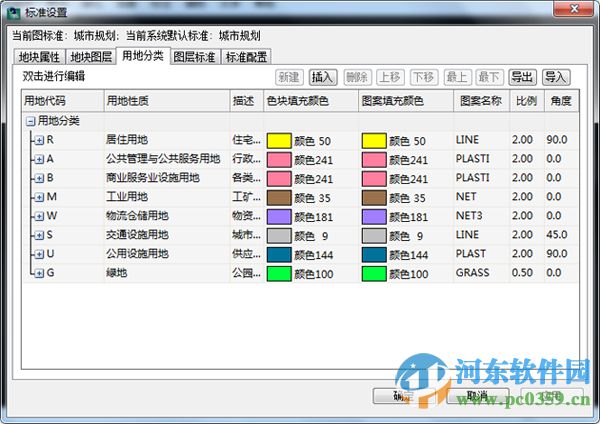Click the 标准设置 title bar icon
Viewport: 600px width, 424px height.
click(x=13, y=13)
